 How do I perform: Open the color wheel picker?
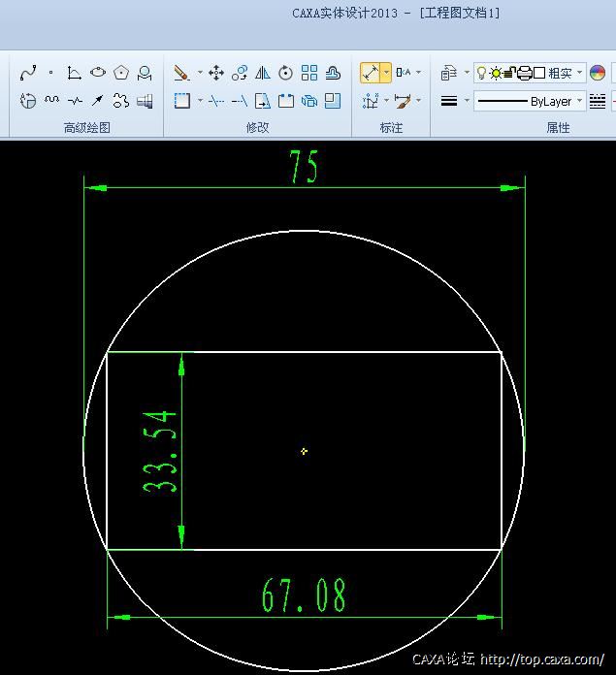coord(598,73)
